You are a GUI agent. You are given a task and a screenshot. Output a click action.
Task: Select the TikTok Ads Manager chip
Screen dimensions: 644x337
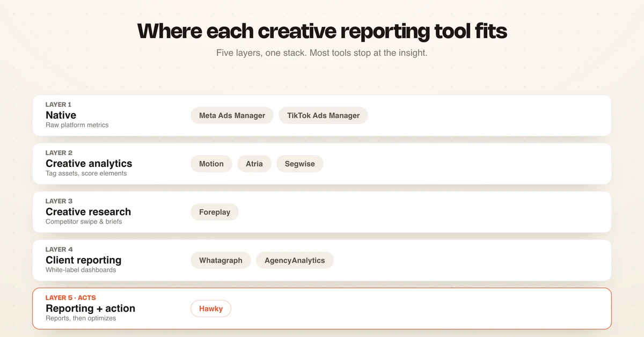(x=323, y=115)
